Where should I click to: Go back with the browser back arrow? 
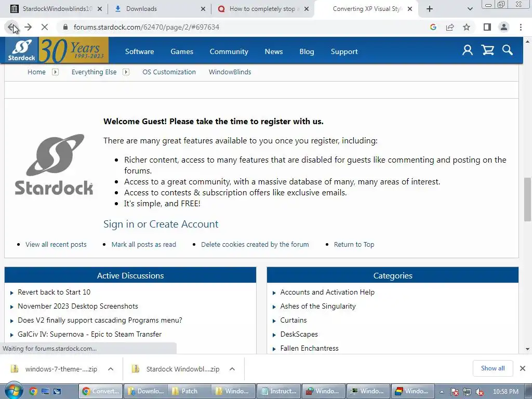[11, 27]
